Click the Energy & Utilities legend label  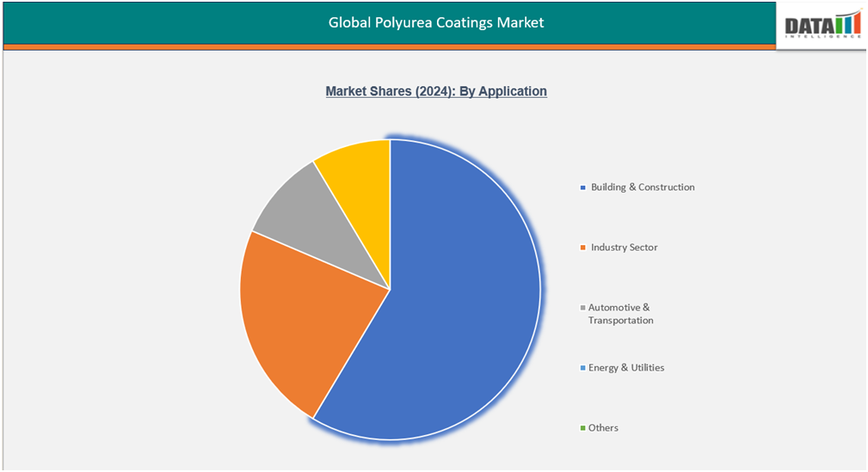pyautogui.click(x=626, y=367)
